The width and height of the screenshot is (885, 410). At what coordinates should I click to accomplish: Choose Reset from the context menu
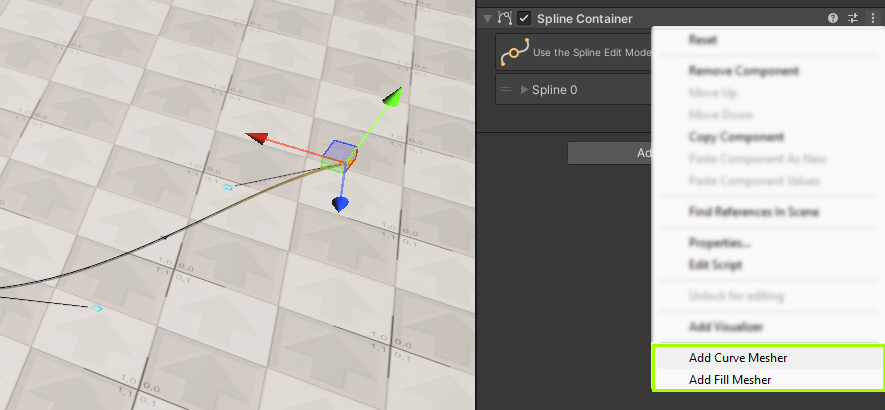click(x=703, y=39)
